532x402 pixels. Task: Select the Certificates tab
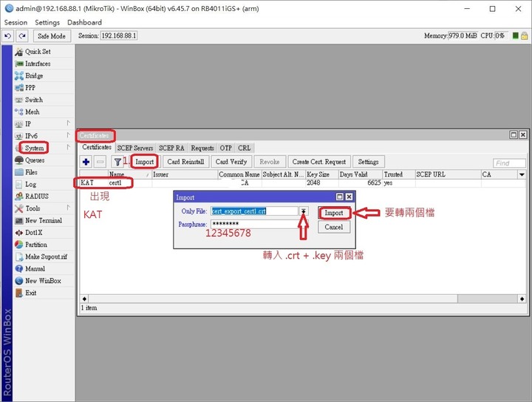(x=97, y=147)
